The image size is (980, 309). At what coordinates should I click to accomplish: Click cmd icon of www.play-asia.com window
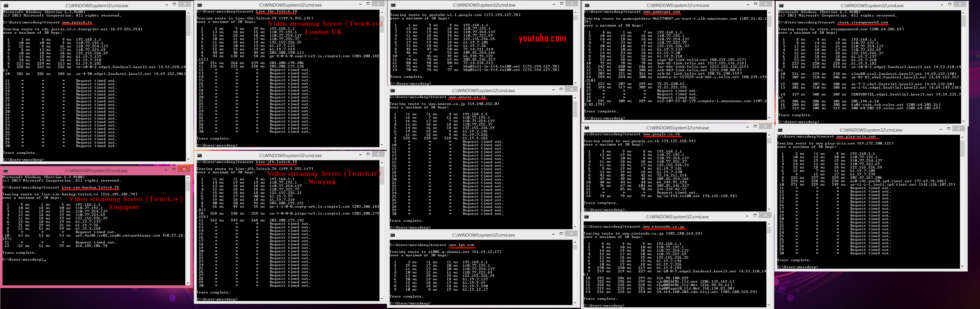[x=780, y=130]
